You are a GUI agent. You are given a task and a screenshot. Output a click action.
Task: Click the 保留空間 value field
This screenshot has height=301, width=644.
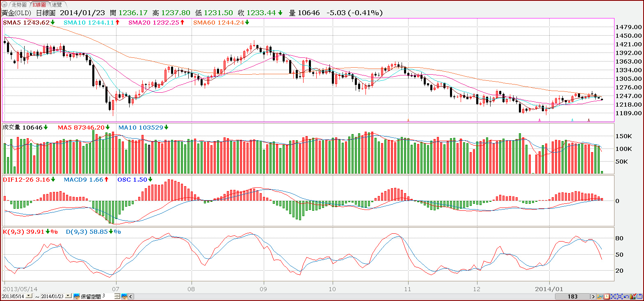[x=108, y=296]
